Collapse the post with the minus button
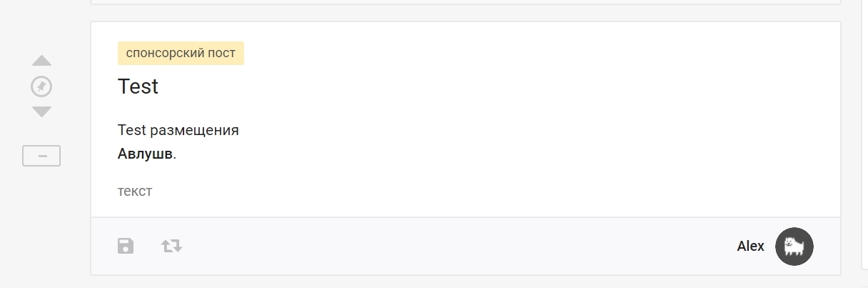Screen dimensions: 868x288 point(41,156)
